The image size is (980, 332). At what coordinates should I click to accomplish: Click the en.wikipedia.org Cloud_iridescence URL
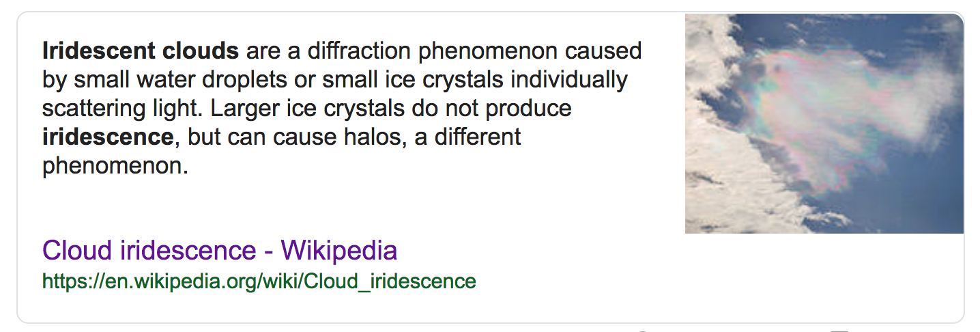click(x=259, y=281)
